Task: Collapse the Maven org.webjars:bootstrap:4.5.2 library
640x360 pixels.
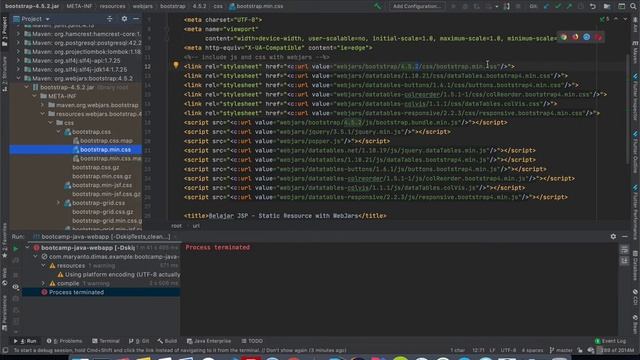Action: point(18,78)
